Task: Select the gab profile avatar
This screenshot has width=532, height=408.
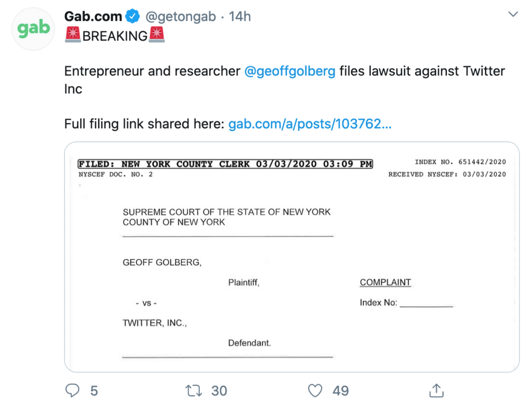Action: [x=33, y=29]
